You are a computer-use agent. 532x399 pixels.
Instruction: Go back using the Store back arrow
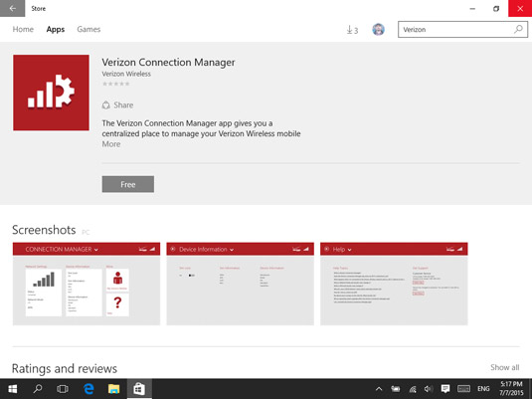coord(12,8)
